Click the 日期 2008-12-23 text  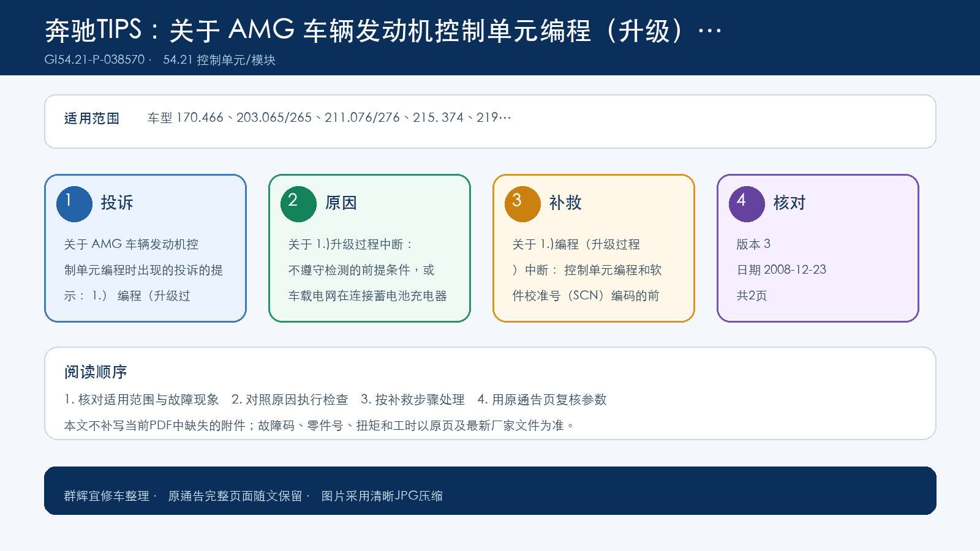pyautogui.click(x=782, y=270)
